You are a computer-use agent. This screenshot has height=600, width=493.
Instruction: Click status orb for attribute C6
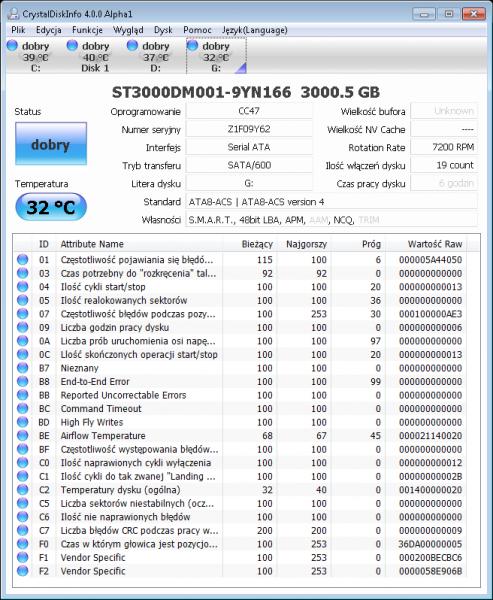(x=23, y=516)
